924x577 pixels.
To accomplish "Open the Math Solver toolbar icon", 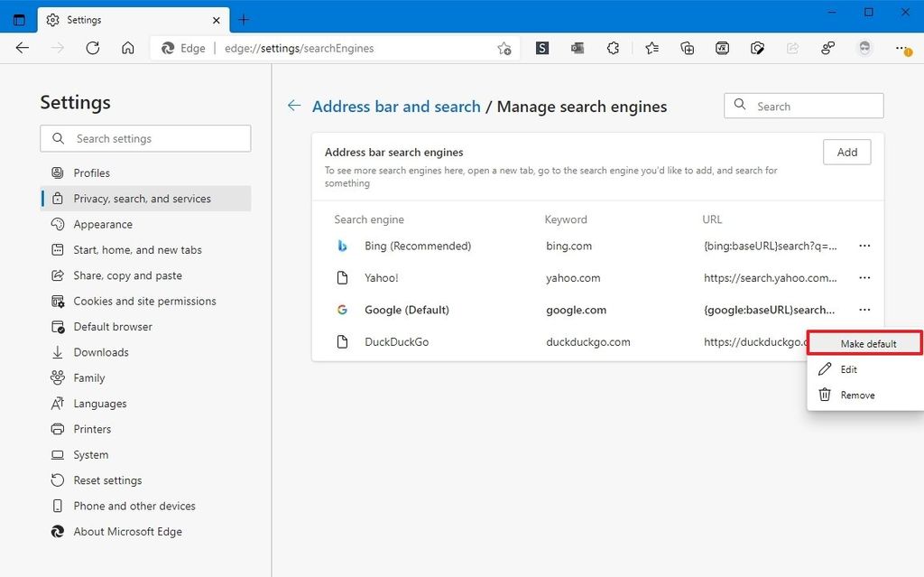I will point(723,48).
